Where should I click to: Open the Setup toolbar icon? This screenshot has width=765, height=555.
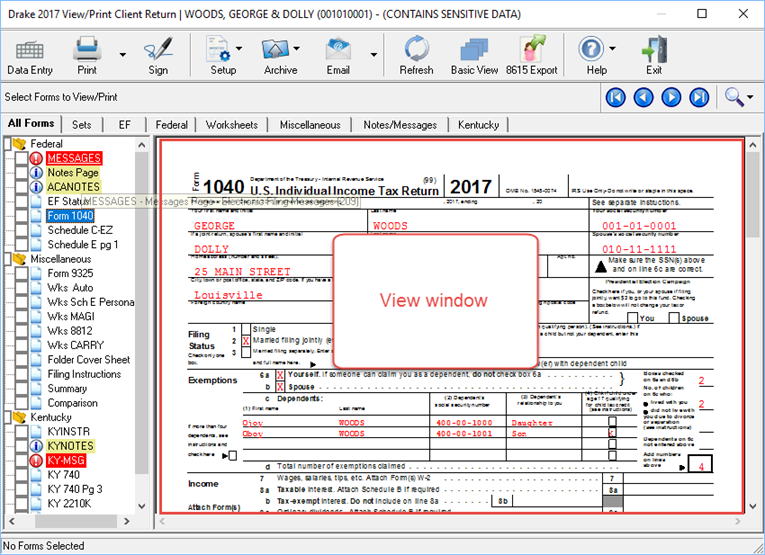click(219, 49)
